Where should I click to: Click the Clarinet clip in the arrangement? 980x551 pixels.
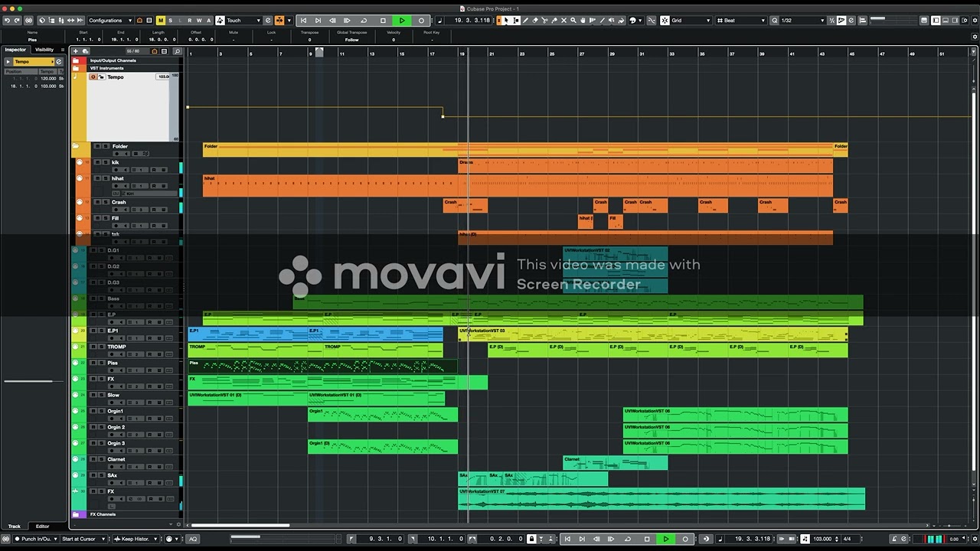tap(615, 463)
